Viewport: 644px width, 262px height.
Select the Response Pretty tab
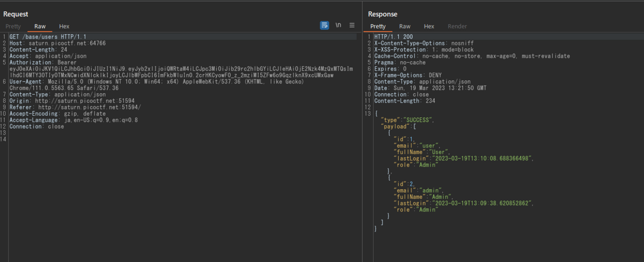point(378,26)
